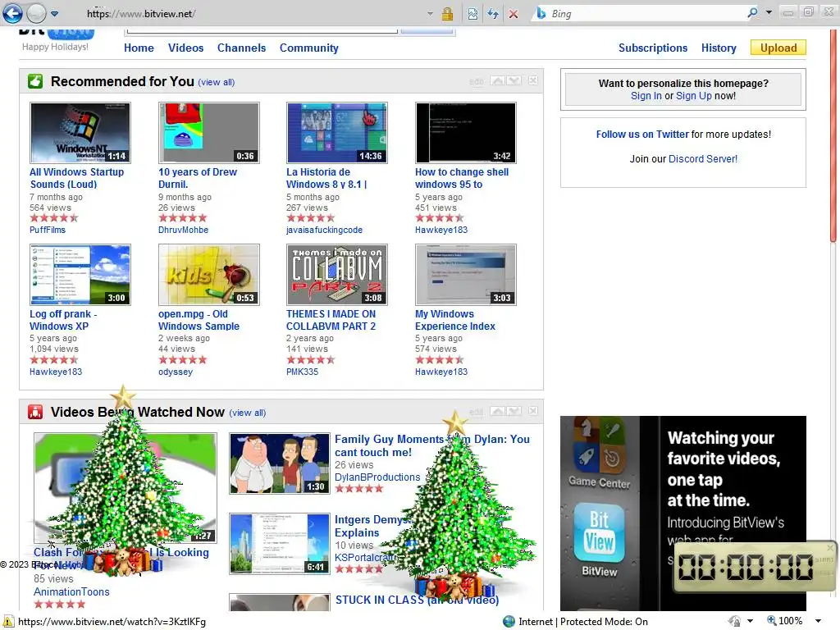Click the javaisafuckingcode channel link
The width and height of the screenshot is (840, 630).
(x=324, y=230)
